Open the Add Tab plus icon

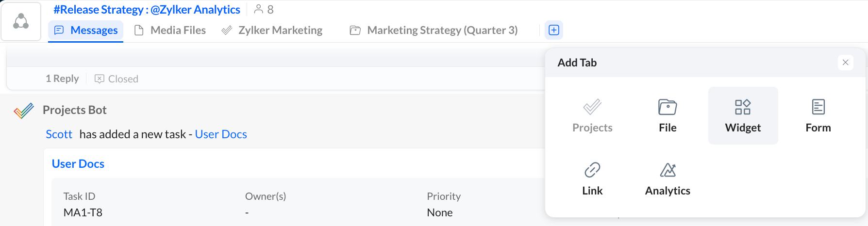click(554, 30)
